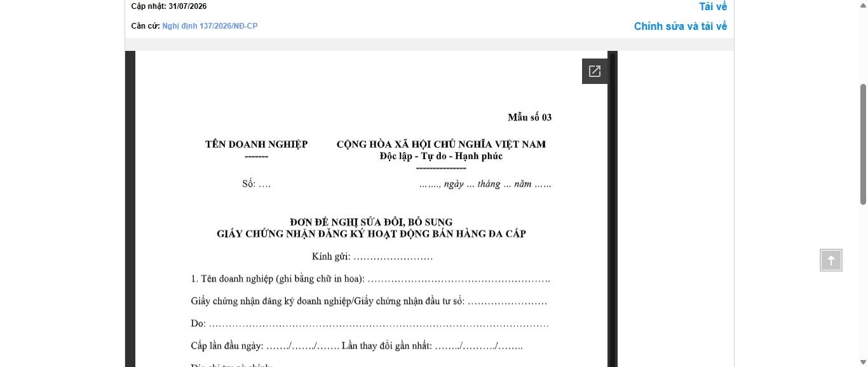Click '1. Tên doanh nghiệp (ghi bằng chữ in hoa)' line

370,279
